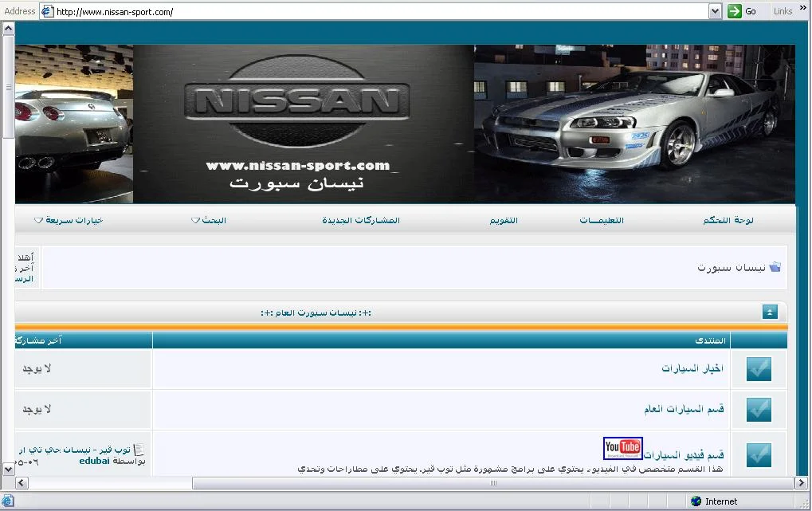Open the Links toolbar label
Screen dimensions: 812x511
point(783,11)
